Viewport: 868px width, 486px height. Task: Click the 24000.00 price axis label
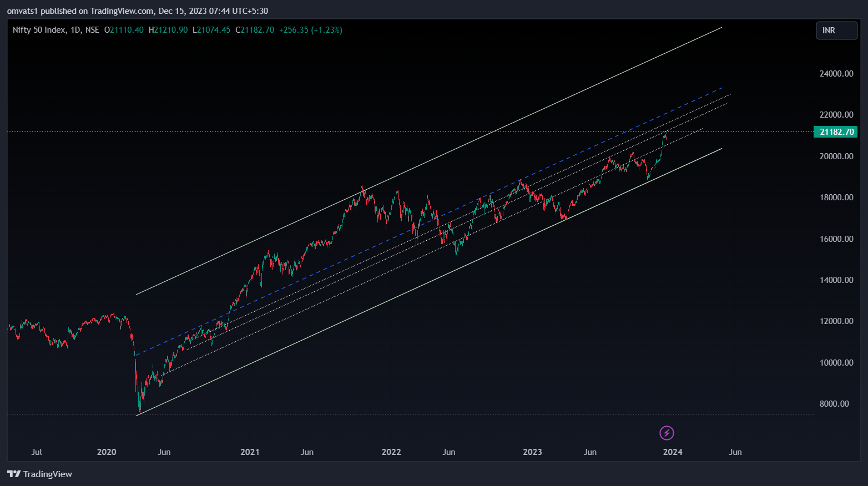click(836, 73)
